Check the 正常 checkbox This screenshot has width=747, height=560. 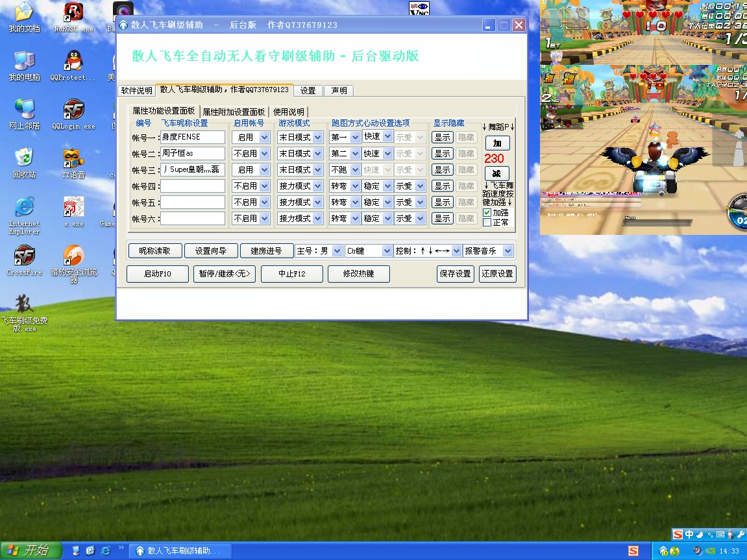487,223
